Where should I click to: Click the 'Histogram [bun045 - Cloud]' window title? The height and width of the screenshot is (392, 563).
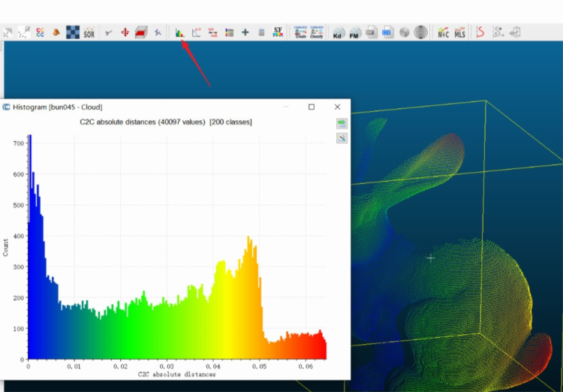[x=58, y=107]
